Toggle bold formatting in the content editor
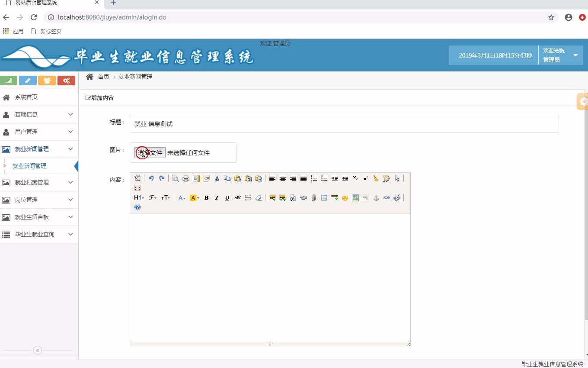 (x=206, y=198)
